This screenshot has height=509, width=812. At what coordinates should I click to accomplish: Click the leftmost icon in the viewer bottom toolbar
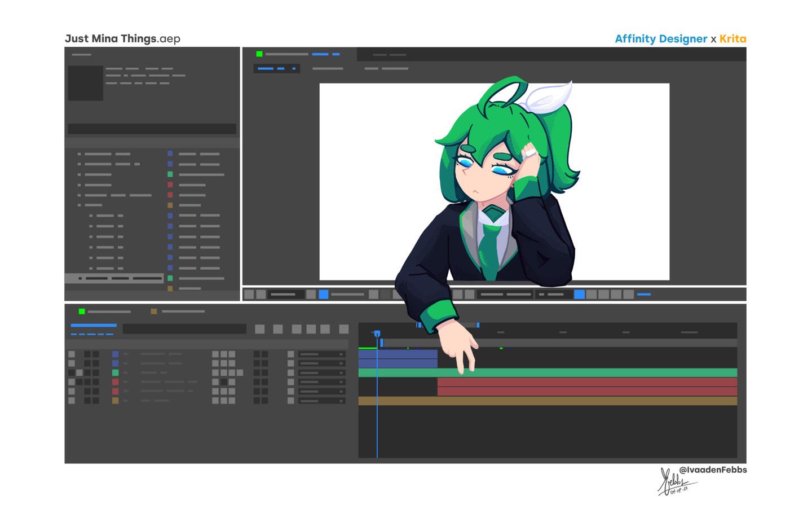[x=249, y=294]
